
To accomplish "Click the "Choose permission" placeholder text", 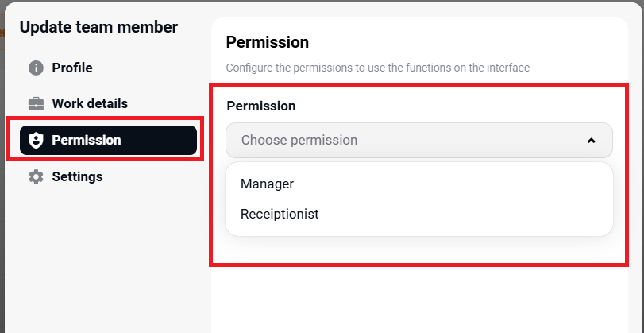I will tap(299, 141).
